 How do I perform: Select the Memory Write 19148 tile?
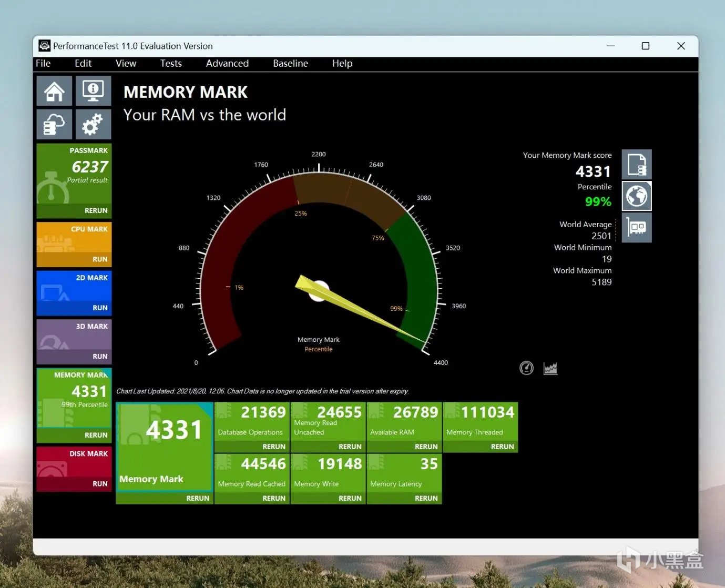328,473
